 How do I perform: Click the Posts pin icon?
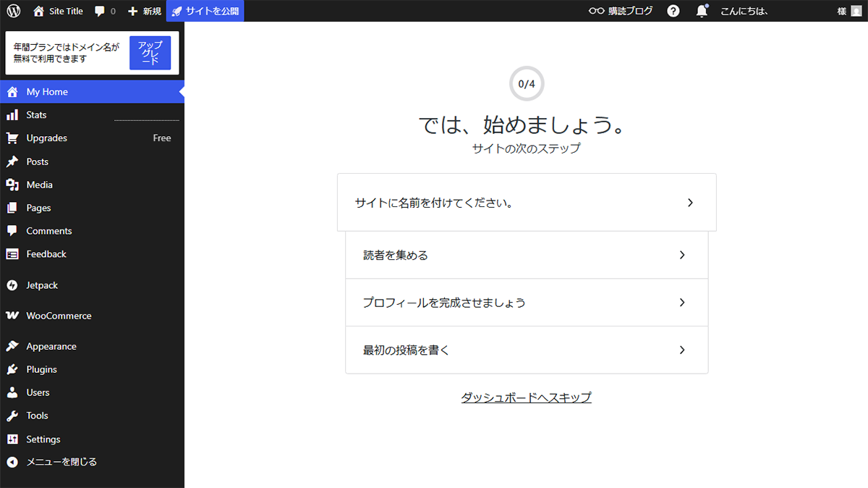pos(12,161)
